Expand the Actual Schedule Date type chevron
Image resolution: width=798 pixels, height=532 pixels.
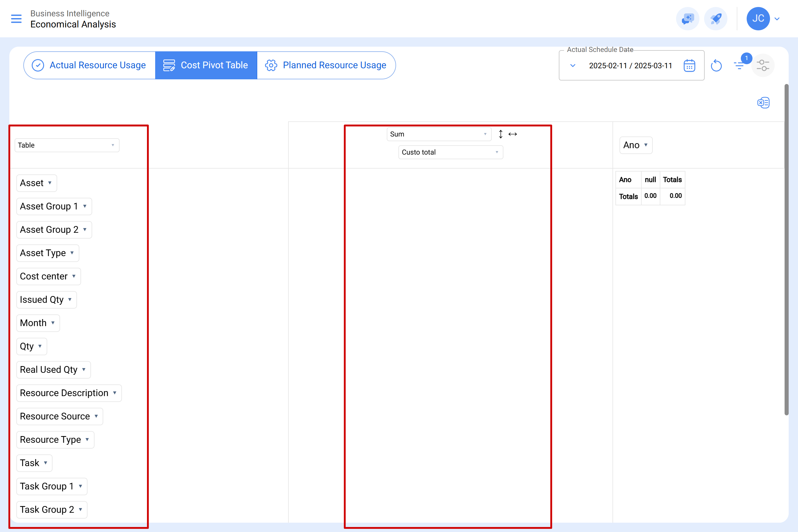[573, 66]
